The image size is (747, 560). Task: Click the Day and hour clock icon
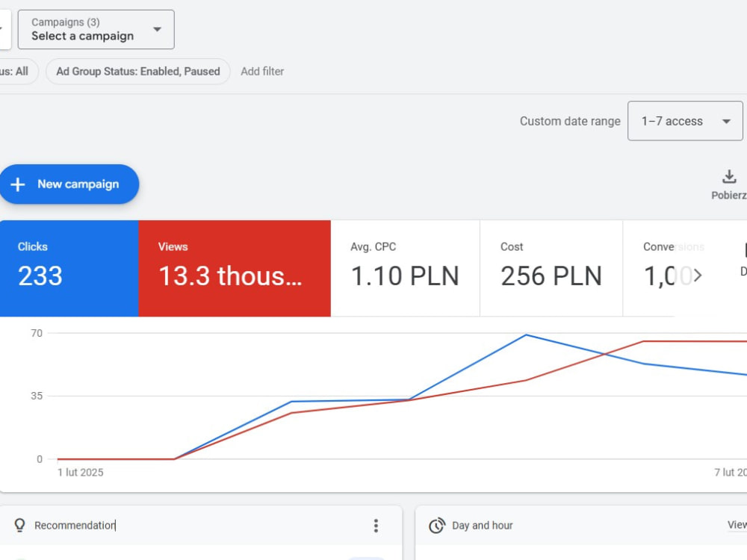(x=437, y=526)
